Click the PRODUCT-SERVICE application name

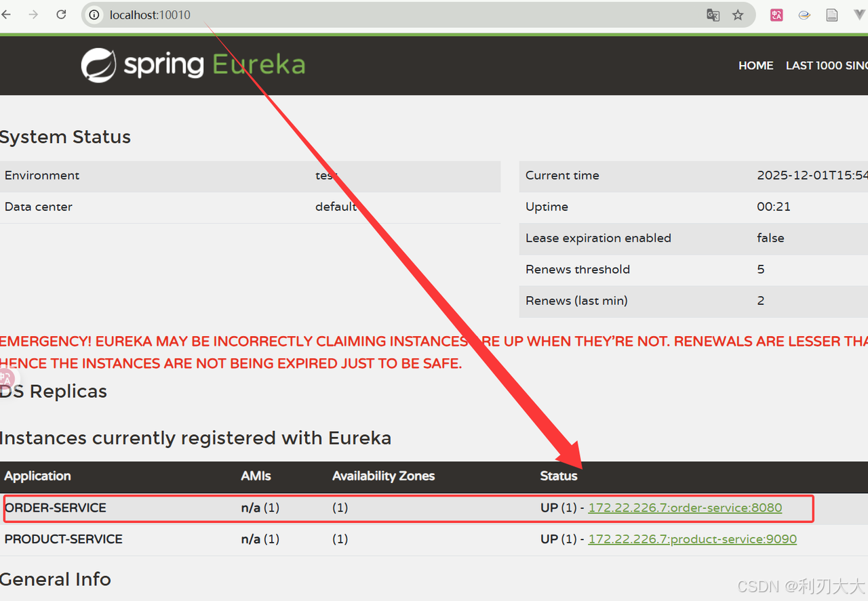pos(64,539)
